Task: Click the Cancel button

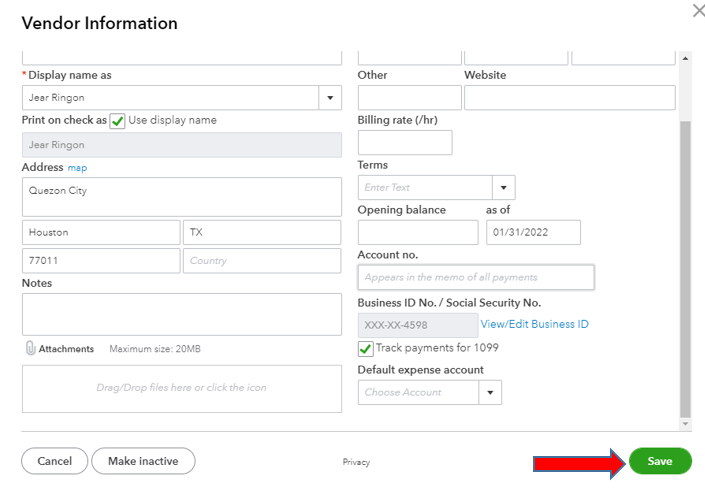Action: [54, 461]
